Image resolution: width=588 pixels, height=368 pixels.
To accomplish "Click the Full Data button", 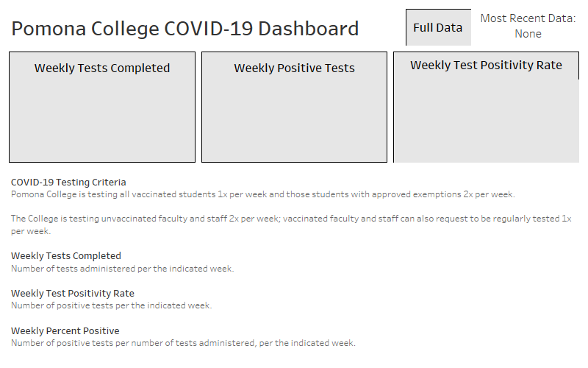I will pos(438,27).
